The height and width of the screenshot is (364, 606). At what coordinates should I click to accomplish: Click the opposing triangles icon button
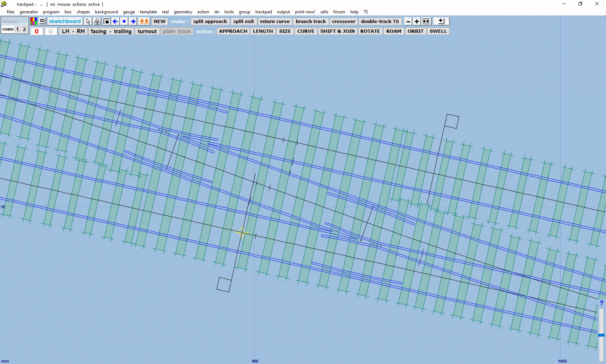426,21
